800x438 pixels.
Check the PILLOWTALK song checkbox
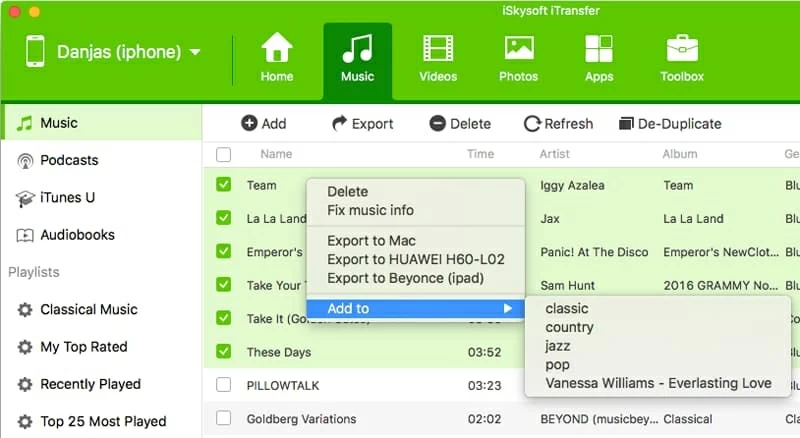click(224, 385)
